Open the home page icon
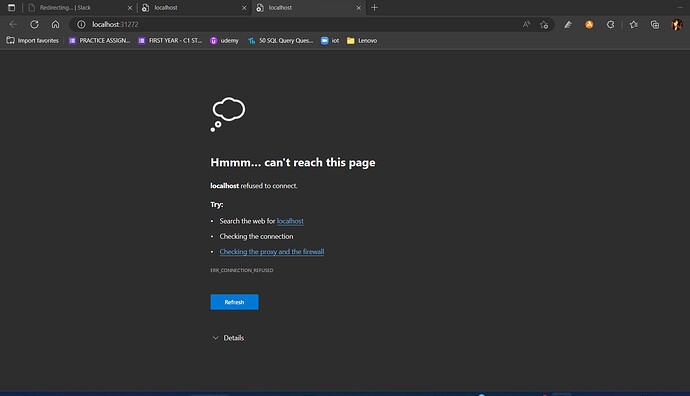This screenshot has height=396, width=690. (x=55, y=24)
